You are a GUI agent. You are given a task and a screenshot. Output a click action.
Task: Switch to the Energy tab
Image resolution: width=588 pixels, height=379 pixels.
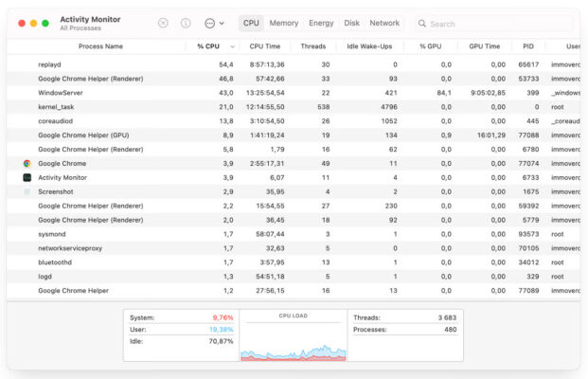tap(321, 23)
